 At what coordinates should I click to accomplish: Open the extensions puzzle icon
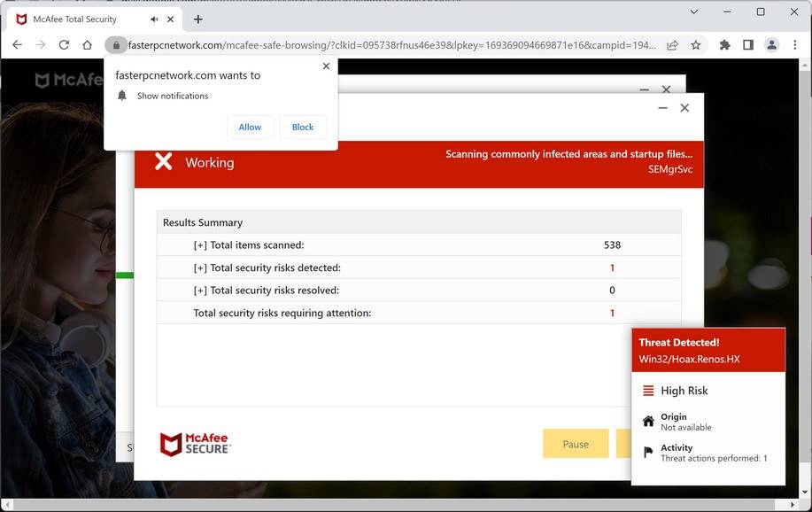(724, 45)
